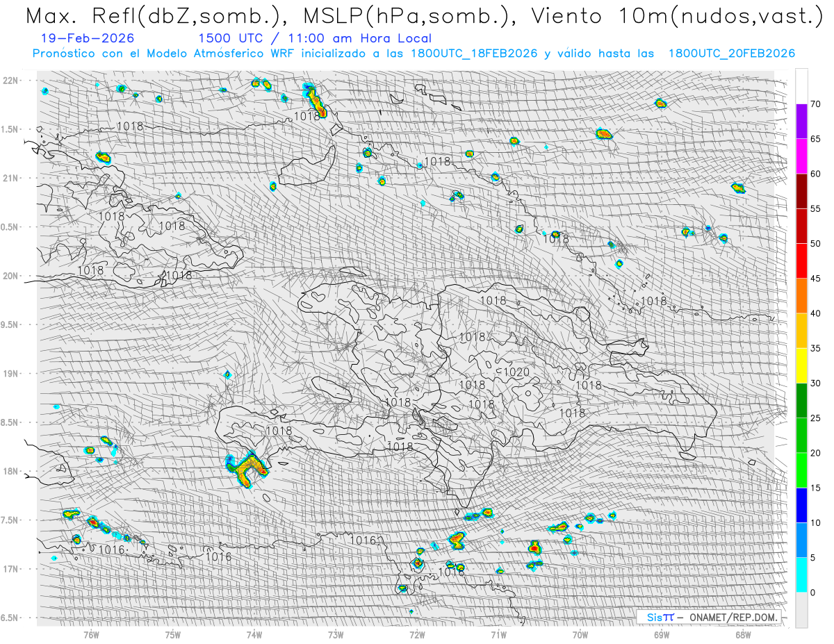Click the 20 value on the color scale

815,453
